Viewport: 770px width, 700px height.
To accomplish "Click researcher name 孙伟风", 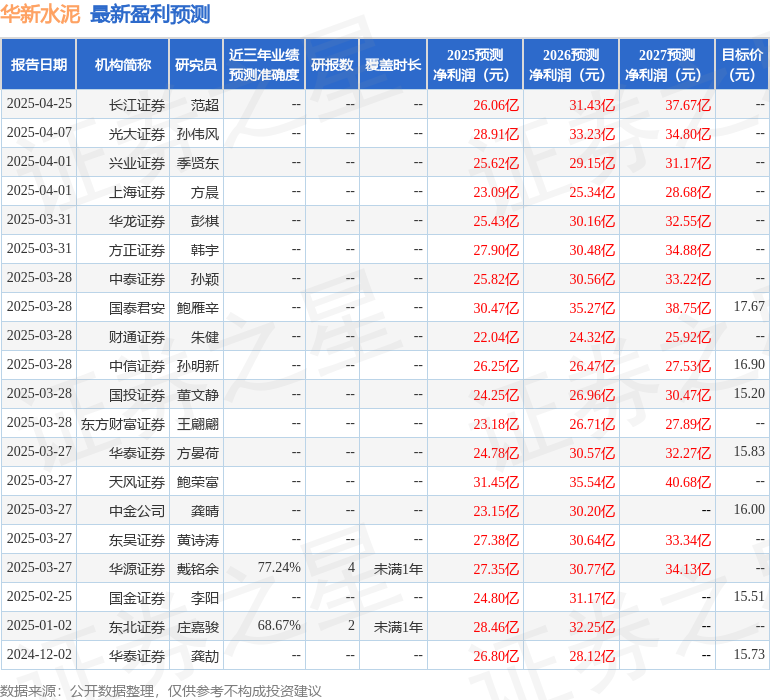I will [198, 134].
